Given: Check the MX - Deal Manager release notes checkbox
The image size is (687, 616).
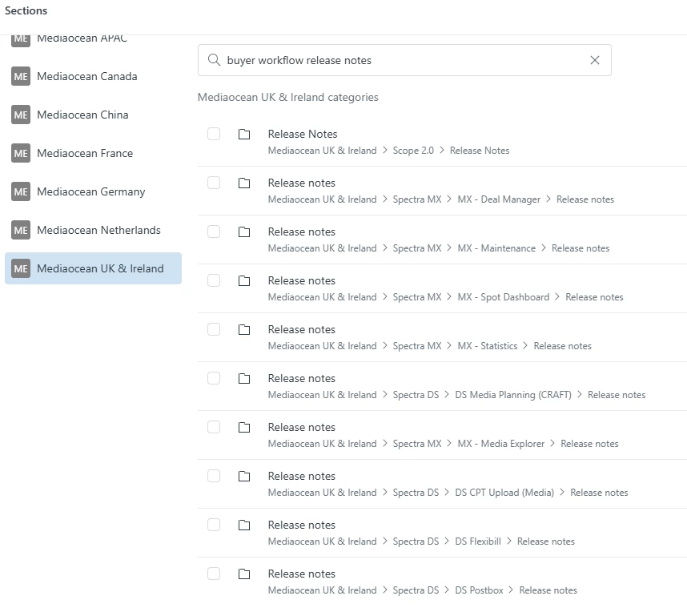Looking at the screenshot, I should point(214,183).
